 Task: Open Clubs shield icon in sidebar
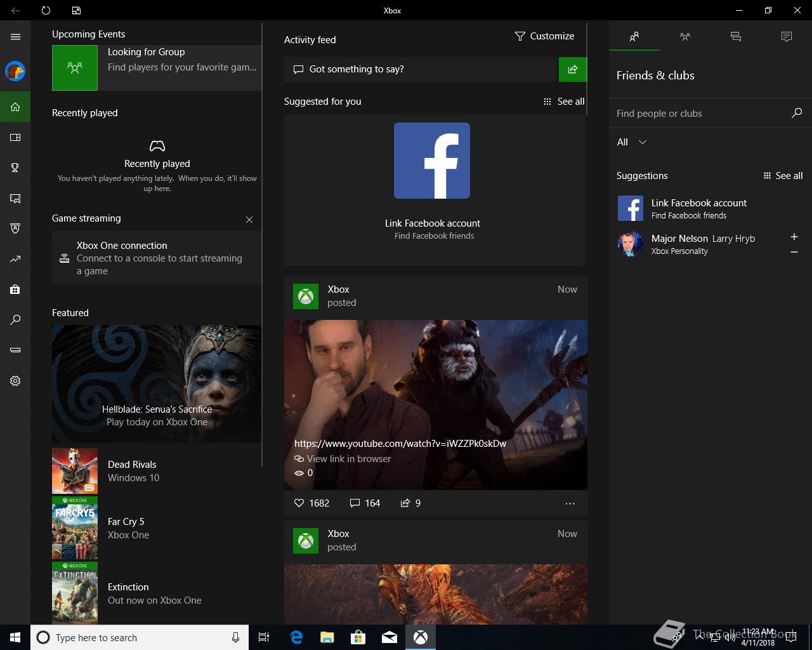[x=15, y=229]
